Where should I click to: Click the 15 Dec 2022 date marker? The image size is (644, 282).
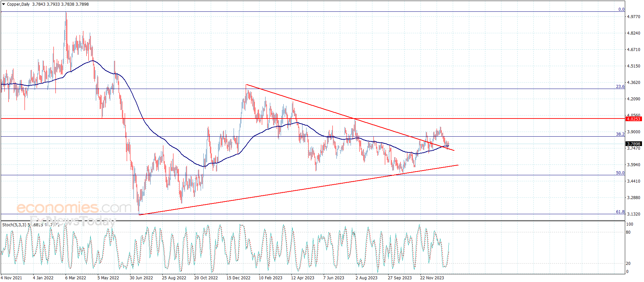point(238,278)
